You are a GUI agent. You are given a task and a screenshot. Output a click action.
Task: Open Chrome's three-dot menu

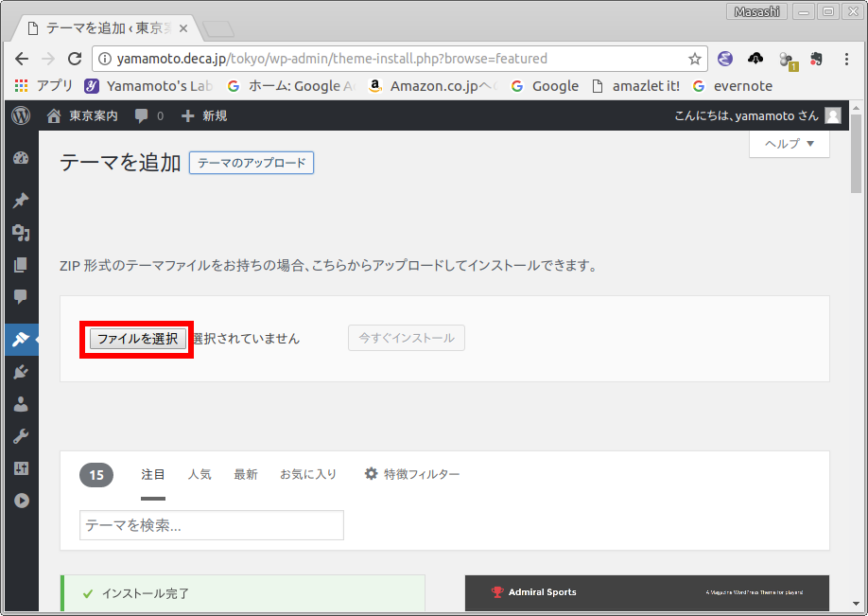[x=846, y=59]
